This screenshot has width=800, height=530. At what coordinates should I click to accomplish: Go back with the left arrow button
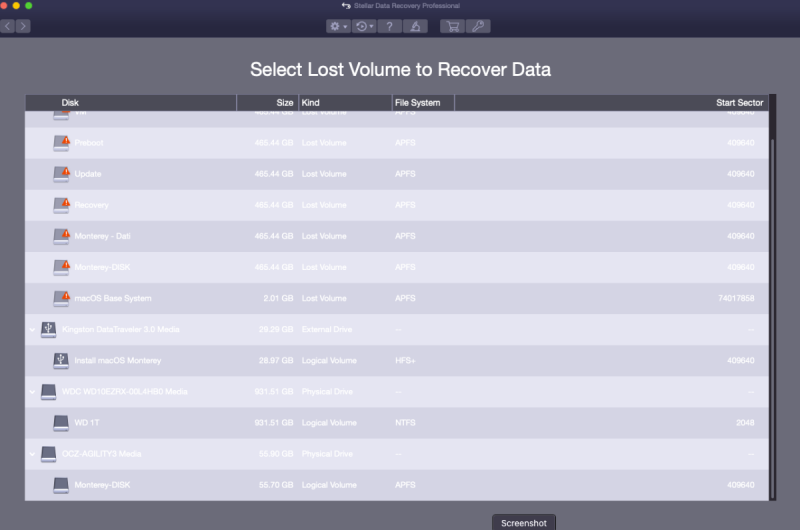(8, 26)
